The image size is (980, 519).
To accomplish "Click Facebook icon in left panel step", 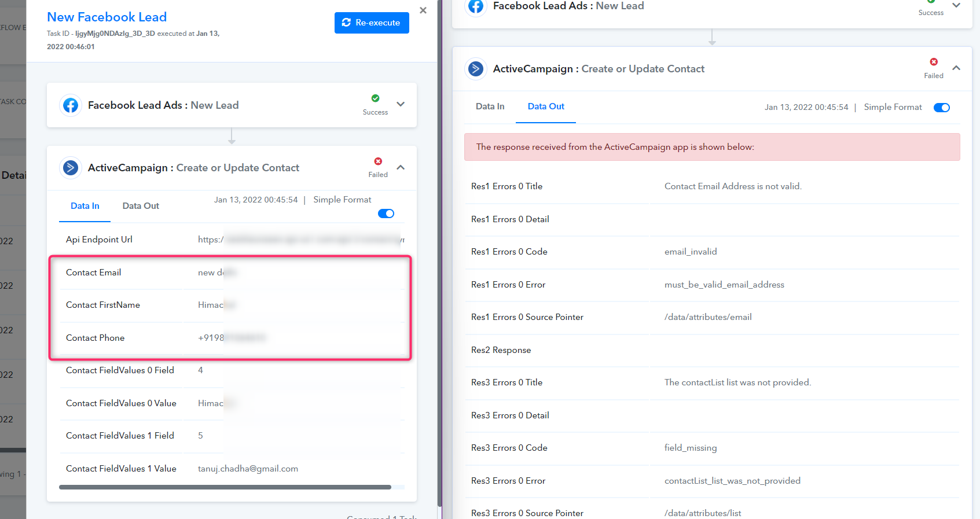I will (71, 105).
